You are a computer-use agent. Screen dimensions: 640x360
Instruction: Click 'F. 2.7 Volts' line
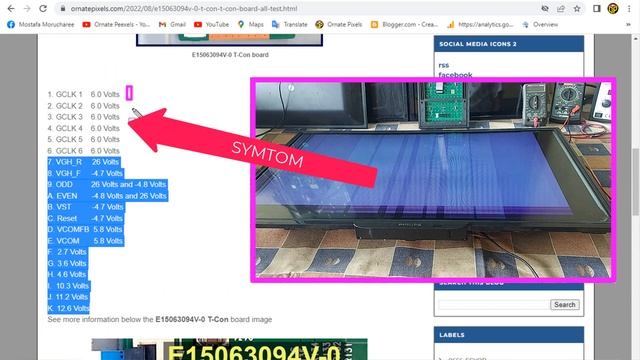pos(67,252)
